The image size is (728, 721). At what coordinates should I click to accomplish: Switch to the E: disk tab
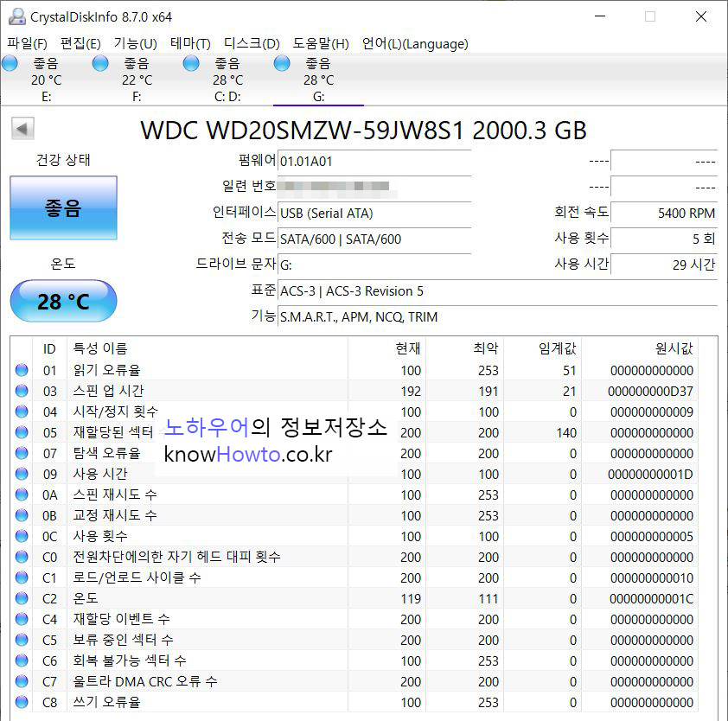pyautogui.click(x=46, y=80)
